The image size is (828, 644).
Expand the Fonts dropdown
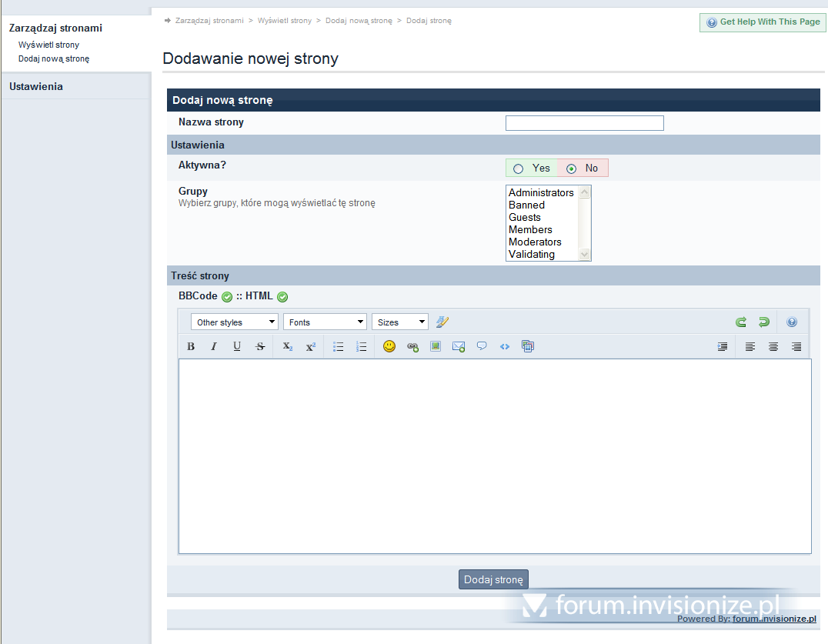click(325, 322)
